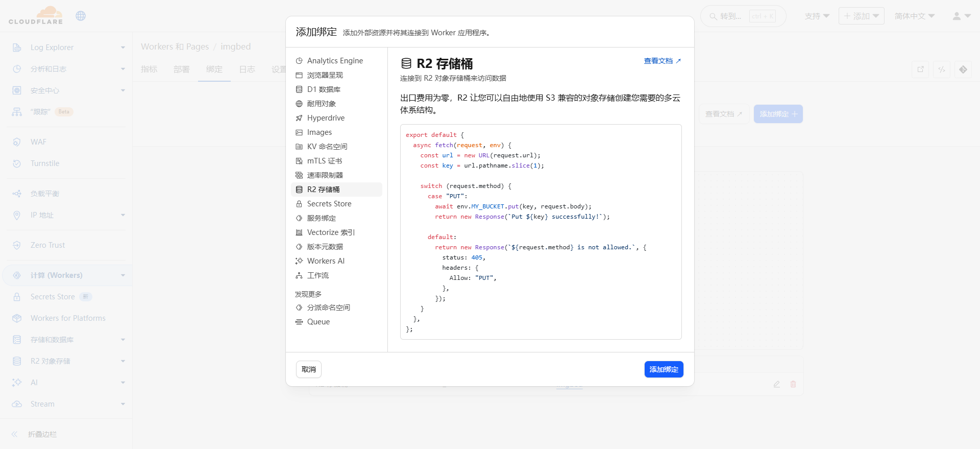Screen dimensions: 980x449
Task: Choose the Workers AI binding option
Action: pyautogui.click(x=326, y=261)
